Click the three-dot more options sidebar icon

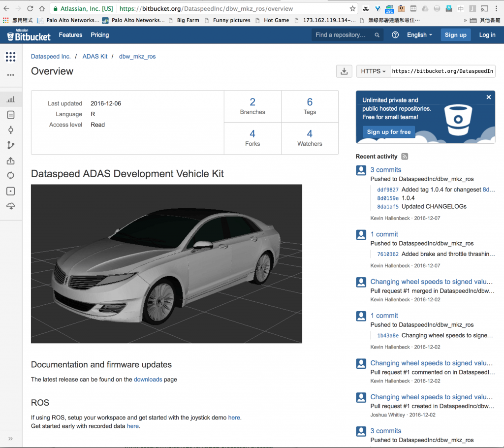11,75
